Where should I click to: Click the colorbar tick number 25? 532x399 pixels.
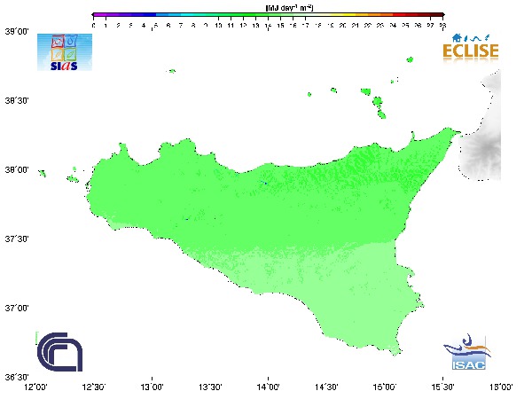[405, 26]
